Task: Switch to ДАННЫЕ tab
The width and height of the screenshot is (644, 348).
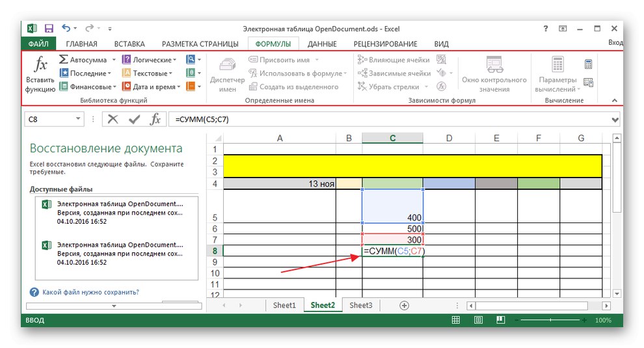Action: (322, 44)
